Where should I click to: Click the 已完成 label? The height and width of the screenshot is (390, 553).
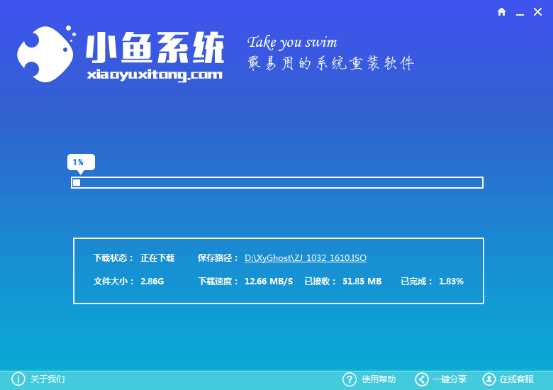[x=417, y=281]
